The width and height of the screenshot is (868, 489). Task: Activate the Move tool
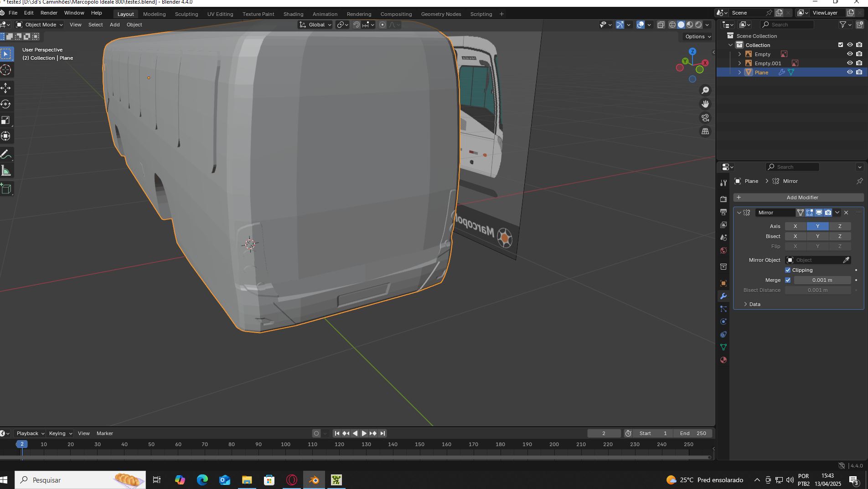[6, 88]
